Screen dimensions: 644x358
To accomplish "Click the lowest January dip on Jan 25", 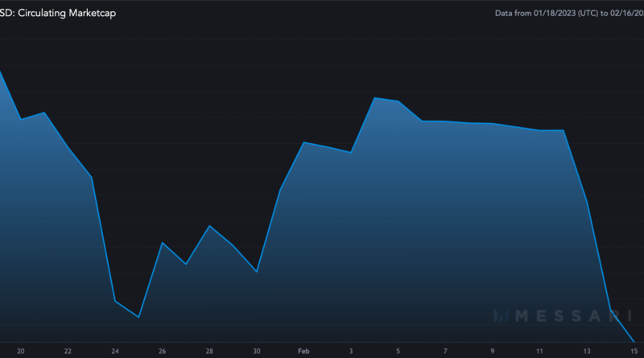I will pos(139,317).
